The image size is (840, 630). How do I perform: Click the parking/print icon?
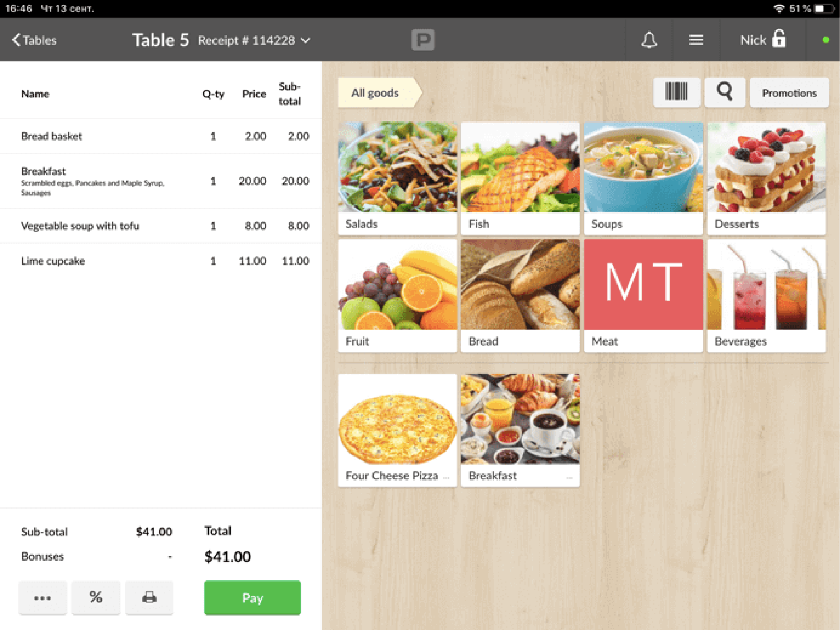coord(422,40)
